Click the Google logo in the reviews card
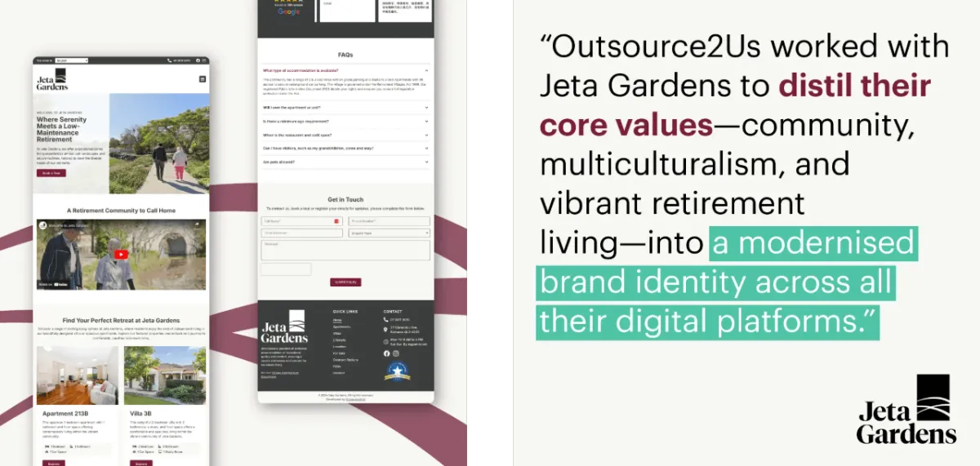The height and width of the screenshot is (466, 980). [x=289, y=12]
